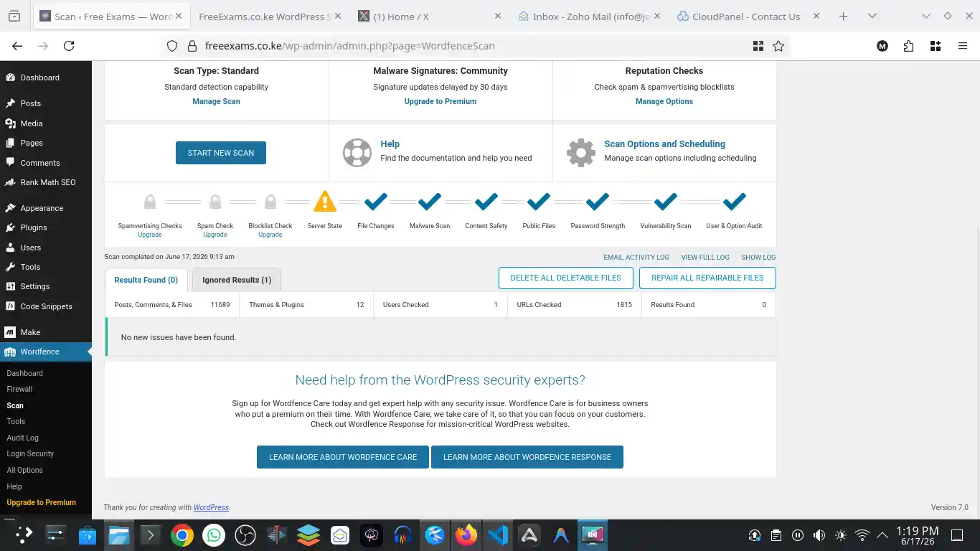
Task: Open Dashboard in WordPress sidebar
Action: (x=39, y=77)
